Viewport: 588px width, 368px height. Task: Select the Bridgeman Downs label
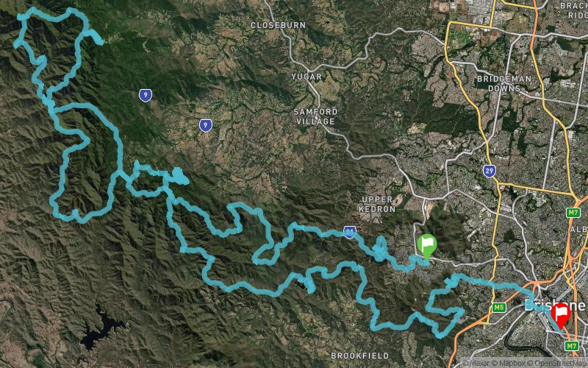click(x=504, y=83)
